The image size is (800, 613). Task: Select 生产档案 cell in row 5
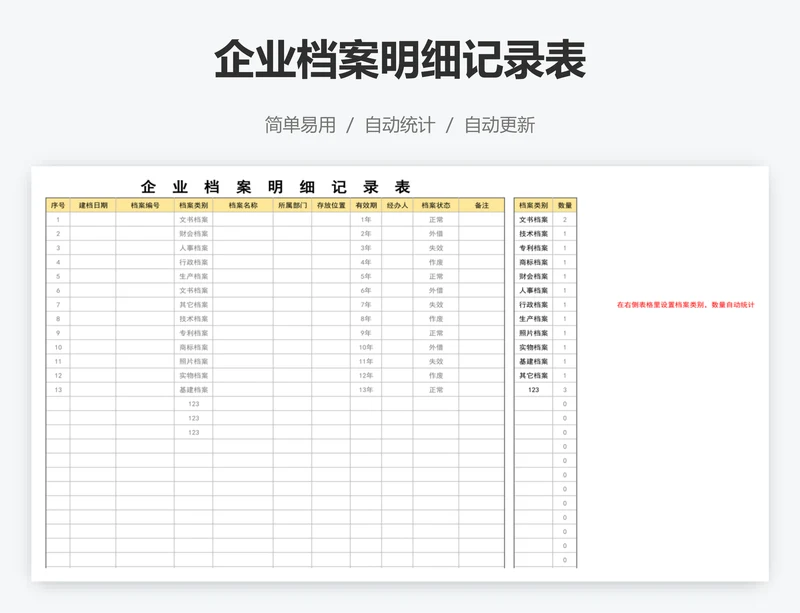[x=193, y=276]
